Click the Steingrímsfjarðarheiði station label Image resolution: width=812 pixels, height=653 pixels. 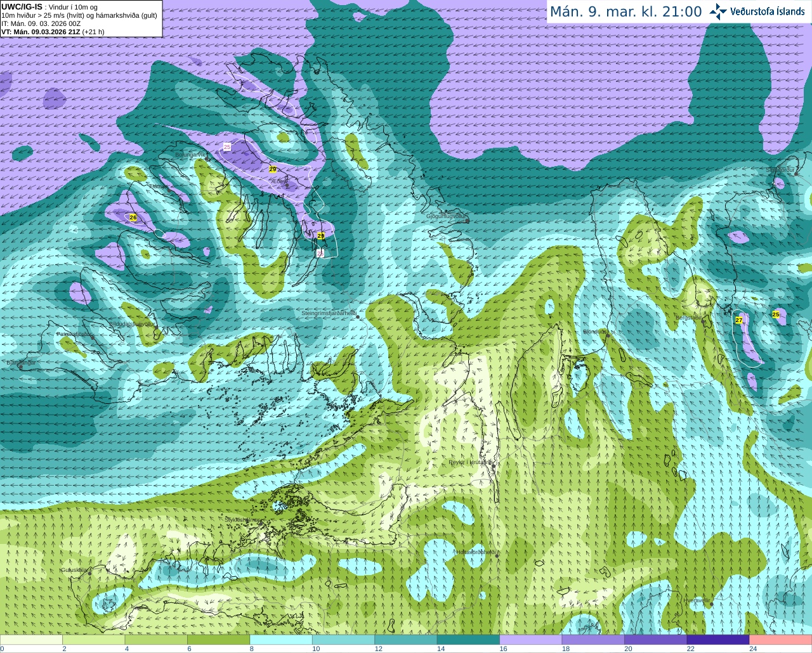pos(329,313)
